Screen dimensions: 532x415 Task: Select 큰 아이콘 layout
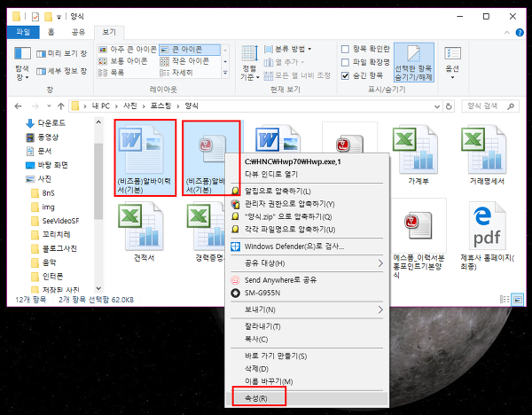tap(190, 50)
